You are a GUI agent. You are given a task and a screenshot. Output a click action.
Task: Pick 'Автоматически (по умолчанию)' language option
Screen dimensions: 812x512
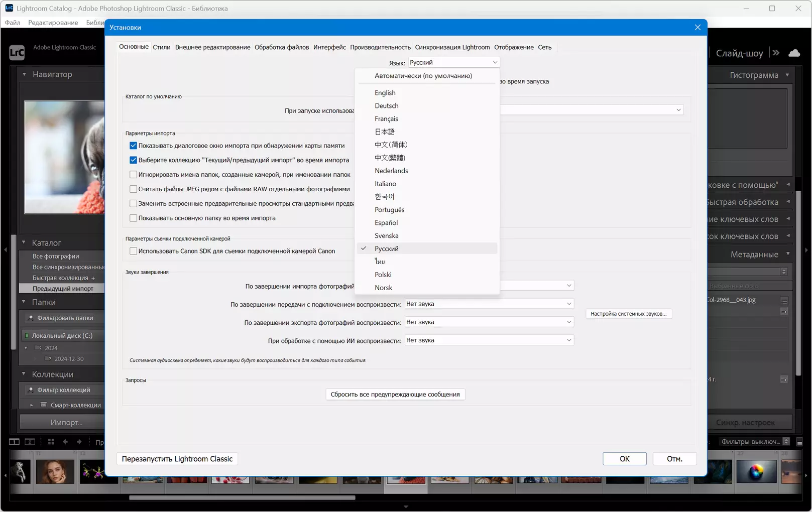(x=427, y=76)
